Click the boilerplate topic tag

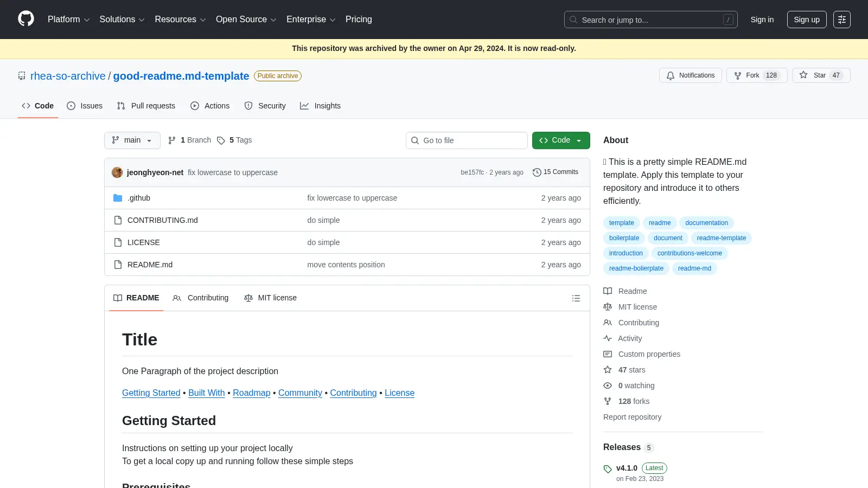tap(624, 238)
